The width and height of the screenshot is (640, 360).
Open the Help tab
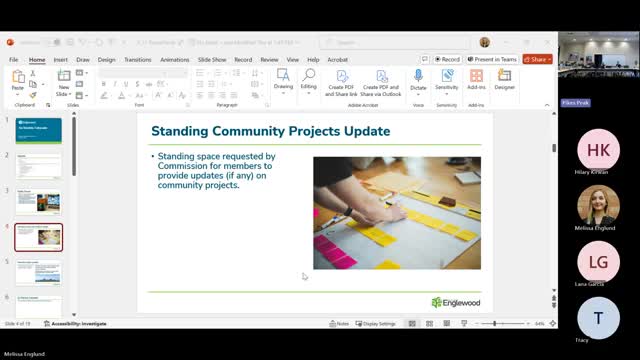(x=313, y=60)
